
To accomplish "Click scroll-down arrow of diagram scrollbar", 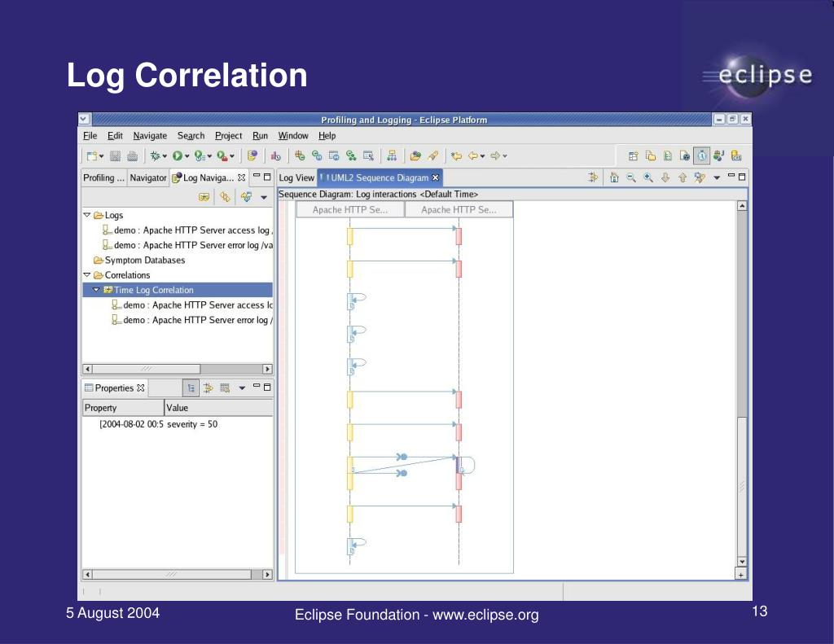I will click(x=742, y=562).
